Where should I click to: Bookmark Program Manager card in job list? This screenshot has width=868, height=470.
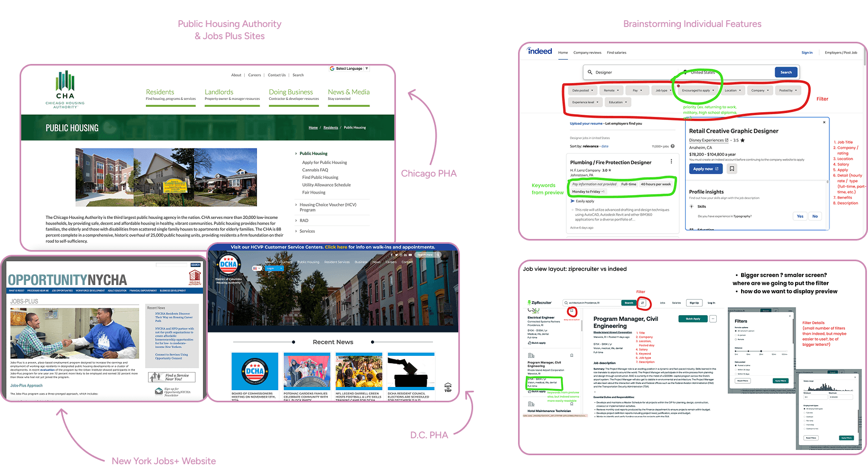point(571,355)
